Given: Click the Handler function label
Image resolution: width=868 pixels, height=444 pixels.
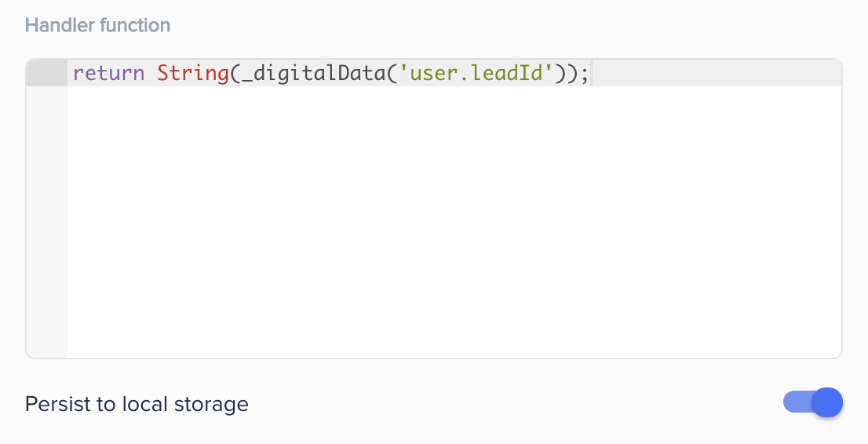Looking at the screenshot, I should tap(97, 25).
